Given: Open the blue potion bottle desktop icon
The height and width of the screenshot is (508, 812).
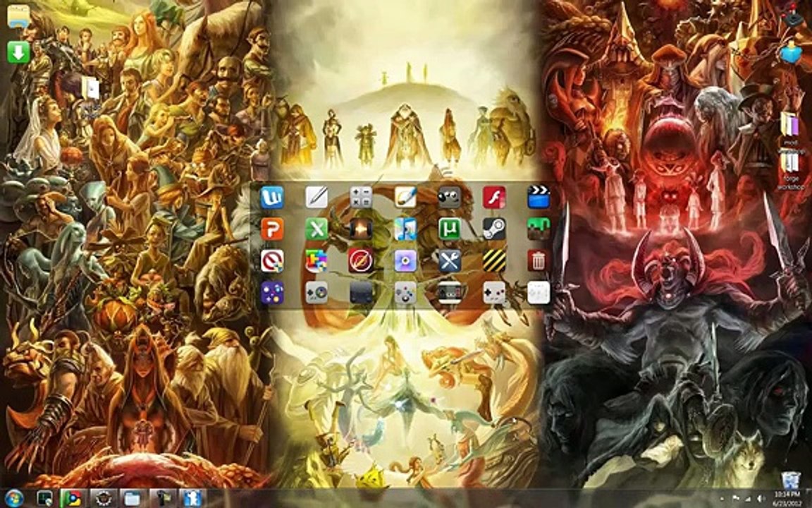Looking at the screenshot, I should pyautogui.click(x=792, y=53).
